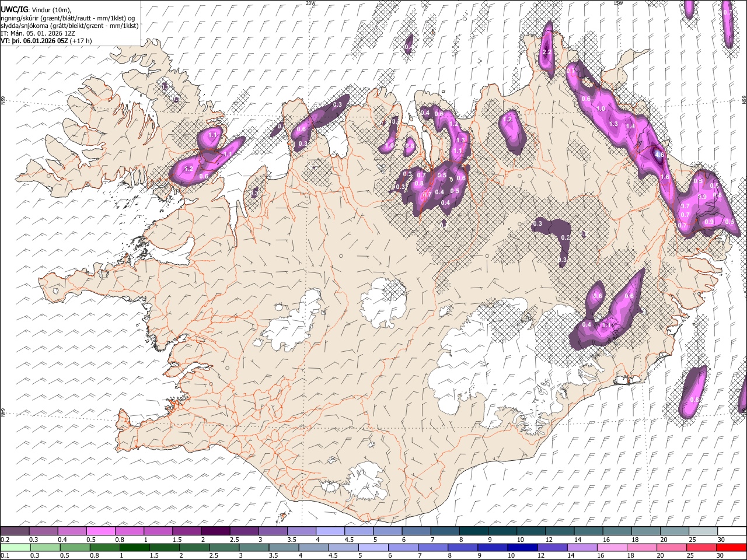Pick the lightest green 0.1 swatch in the rain legend
Image resolution: width=747 pixels, height=560 pixels.
(15, 547)
